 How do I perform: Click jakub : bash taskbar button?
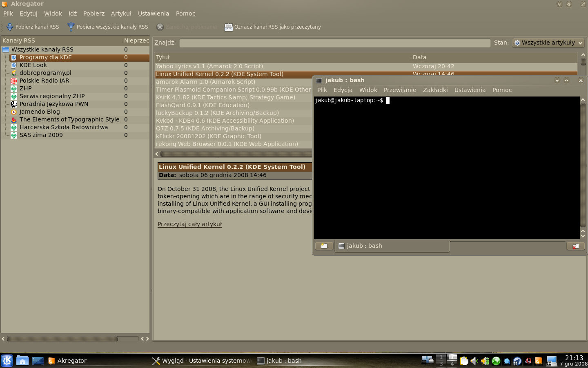[x=306, y=361]
